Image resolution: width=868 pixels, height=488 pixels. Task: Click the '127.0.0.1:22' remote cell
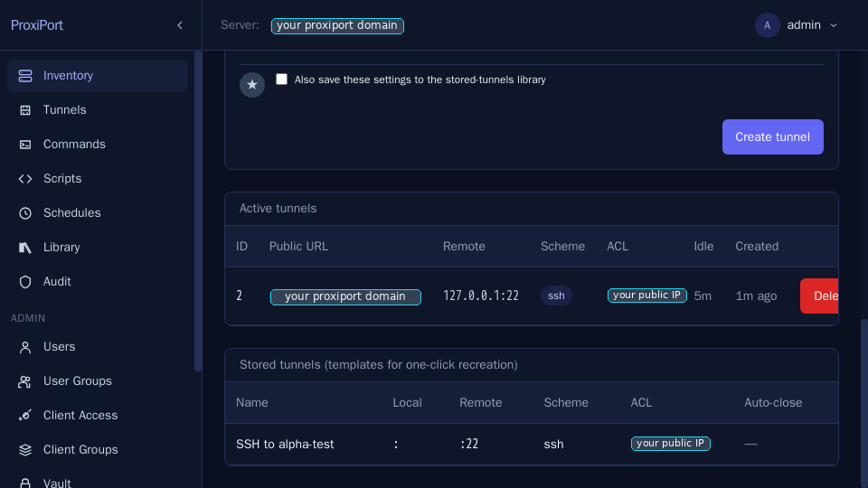tap(481, 296)
